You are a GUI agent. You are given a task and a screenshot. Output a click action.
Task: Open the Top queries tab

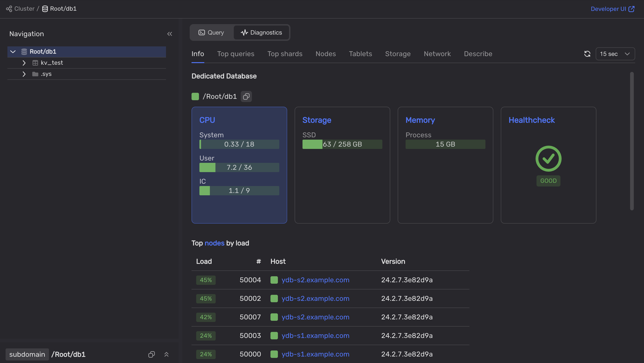click(x=235, y=54)
